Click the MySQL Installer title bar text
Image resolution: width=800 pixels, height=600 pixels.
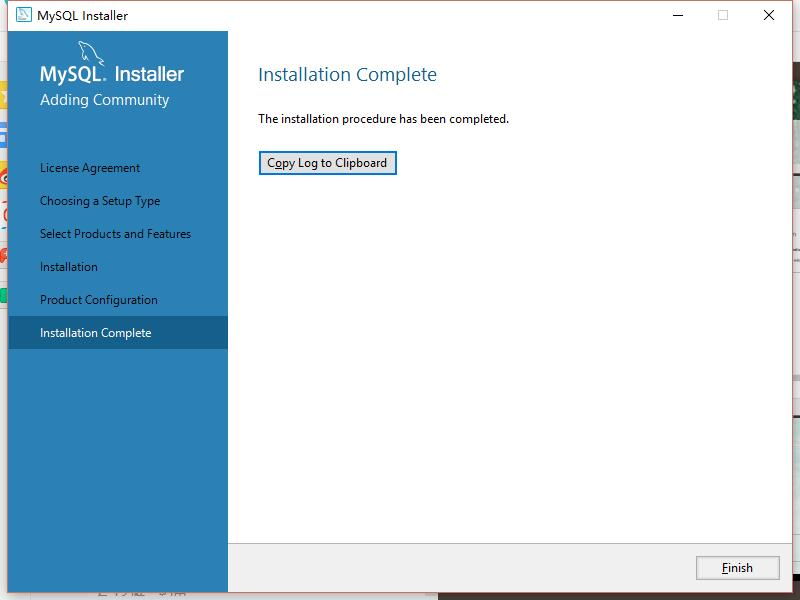(x=83, y=16)
